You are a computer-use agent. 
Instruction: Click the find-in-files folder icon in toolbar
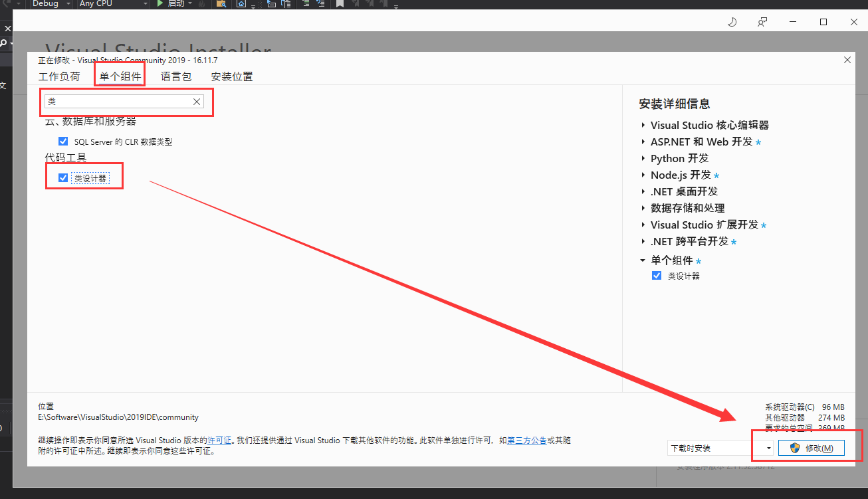point(222,4)
